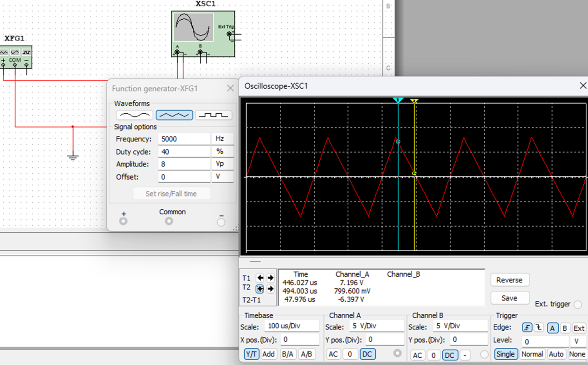The image size is (588, 365).
Task: Click the Set rise/Fall time button
Action: [172, 193]
